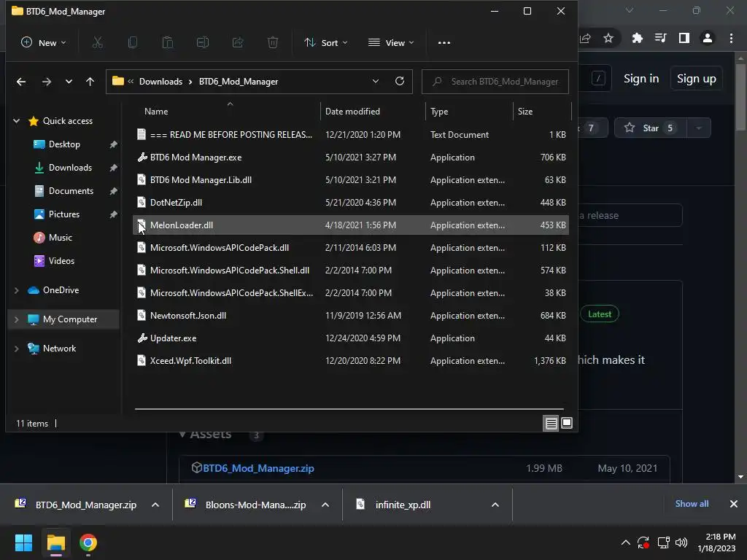Click the Chrome extensions puzzle icon
The image size is (747, 560).
click(x=637, y=38)
